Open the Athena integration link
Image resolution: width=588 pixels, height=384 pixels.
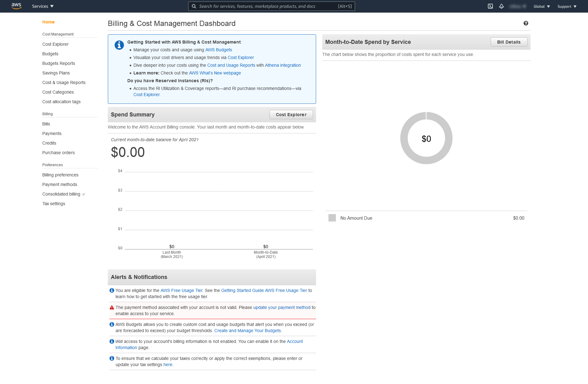tap(283, 65)
